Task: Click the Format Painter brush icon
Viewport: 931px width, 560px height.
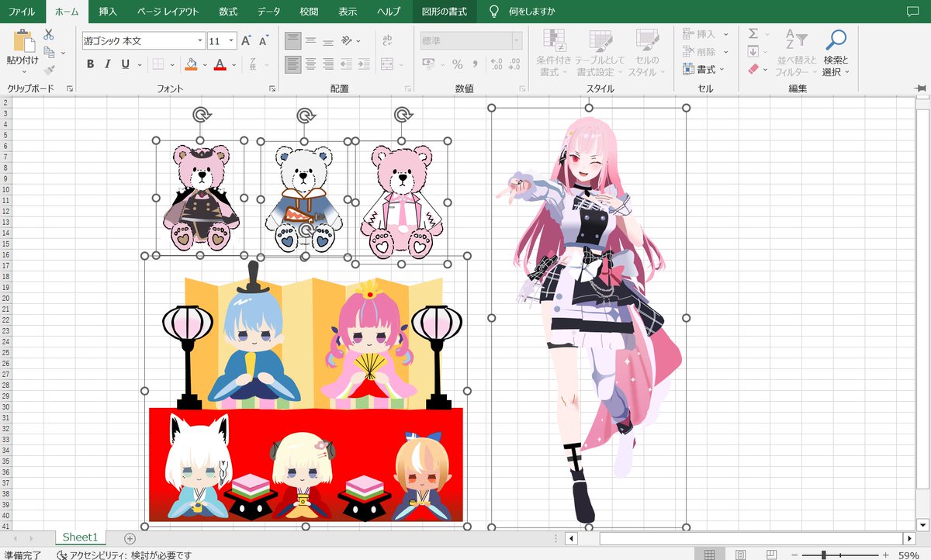Action: point(49,71)
